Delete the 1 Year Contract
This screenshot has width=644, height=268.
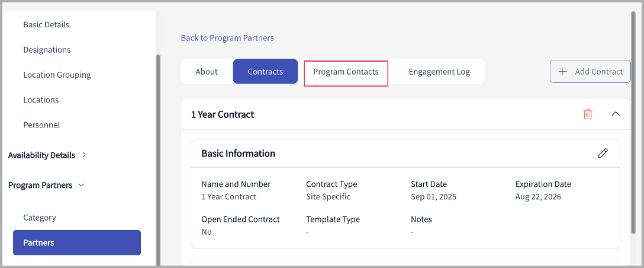coord(588,114)
